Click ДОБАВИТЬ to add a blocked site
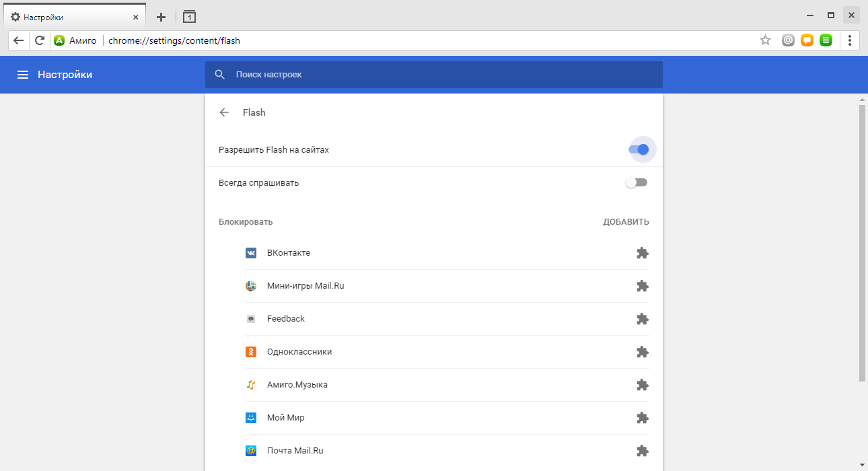The width and height of the screenshot is (868, 471). [x=626, y=222]
